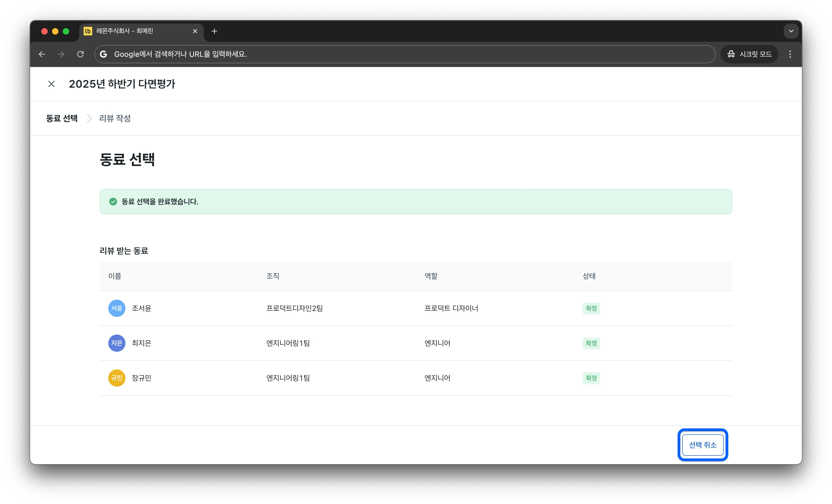Image resolution: width=832 pixels, height=504 pixels.
Task: Click 엔지니어링1팀 in 최지은 row
Action: 288,343
